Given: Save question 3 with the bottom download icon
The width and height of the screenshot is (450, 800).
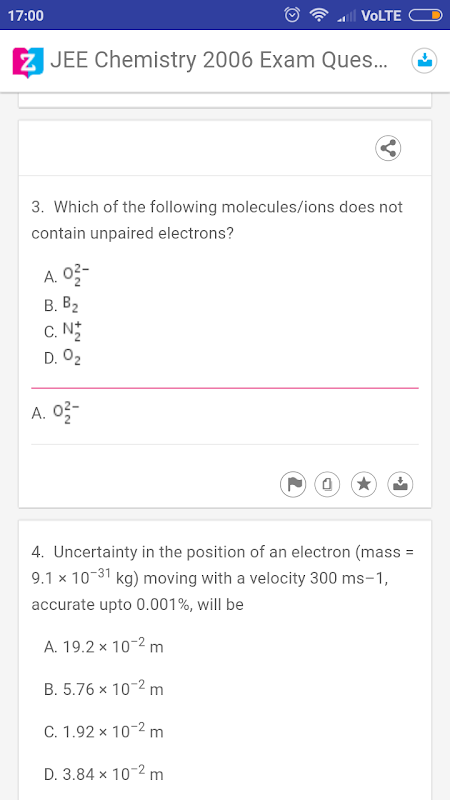Looking at the screenshot, I should point(401,484).
